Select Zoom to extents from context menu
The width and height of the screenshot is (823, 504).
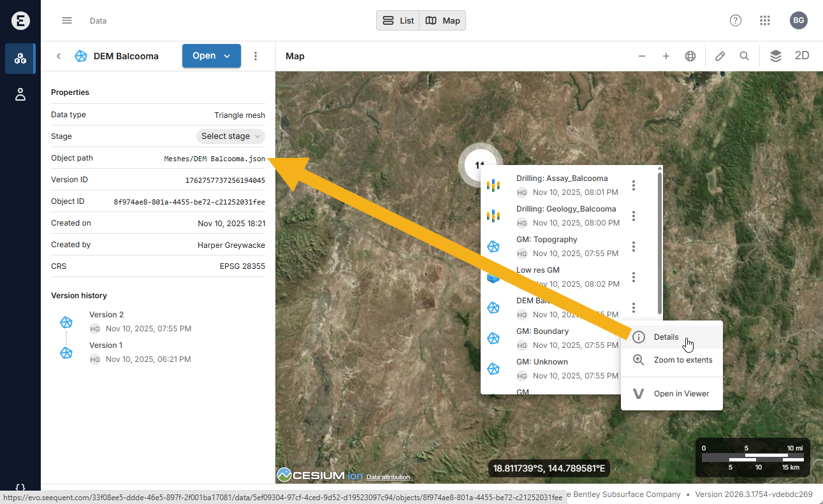[x=683, y=360]
